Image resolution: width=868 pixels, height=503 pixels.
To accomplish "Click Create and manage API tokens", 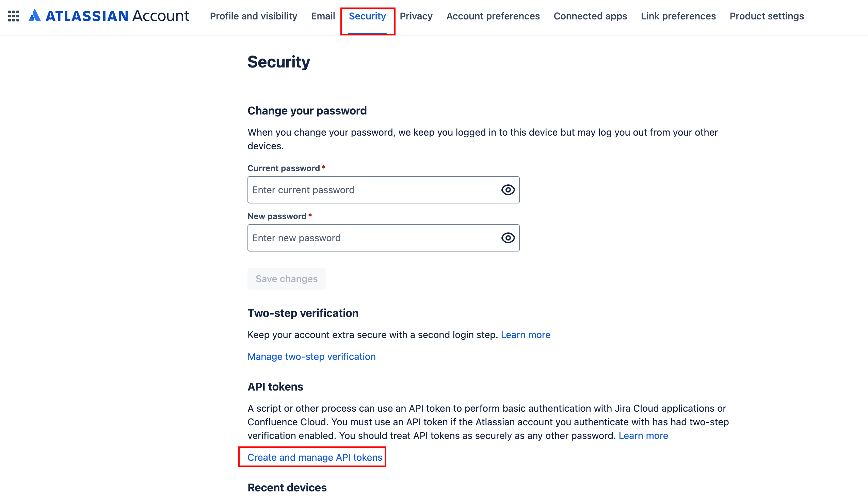I will click(315, 457).
